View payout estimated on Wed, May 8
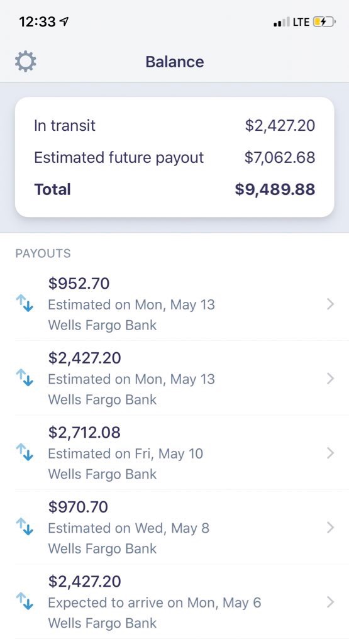Screen dimensions: 349x644 coord(175,527)
